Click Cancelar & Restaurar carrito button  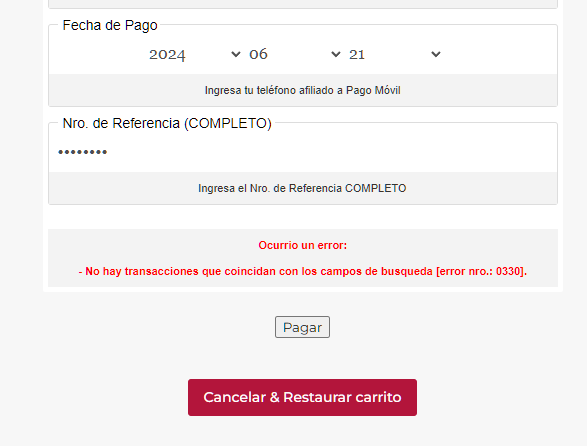(302, 397)
